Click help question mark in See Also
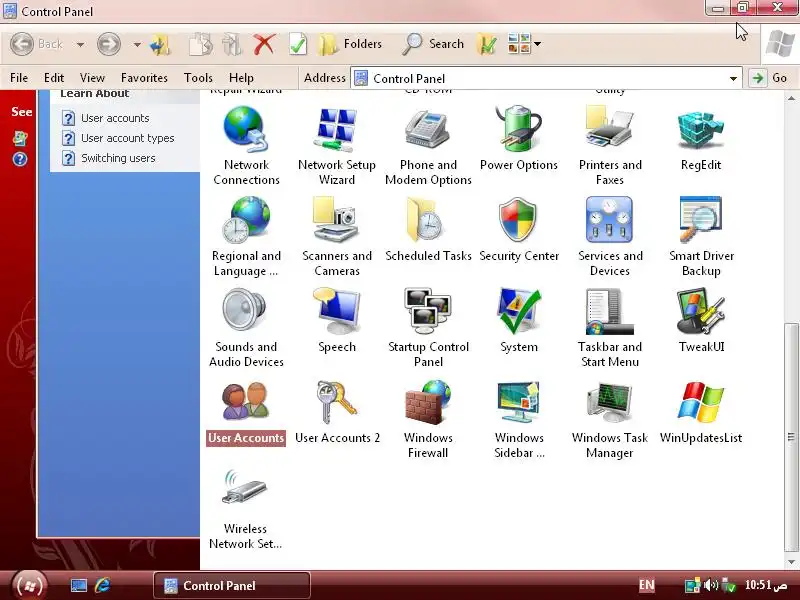 coord(20,159)
